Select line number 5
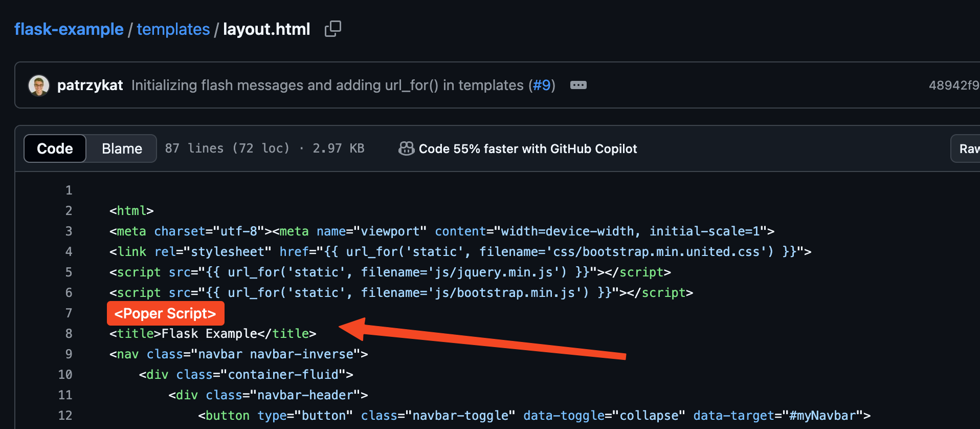The width and height of the screenshot is (980, 429). point(69,272)
